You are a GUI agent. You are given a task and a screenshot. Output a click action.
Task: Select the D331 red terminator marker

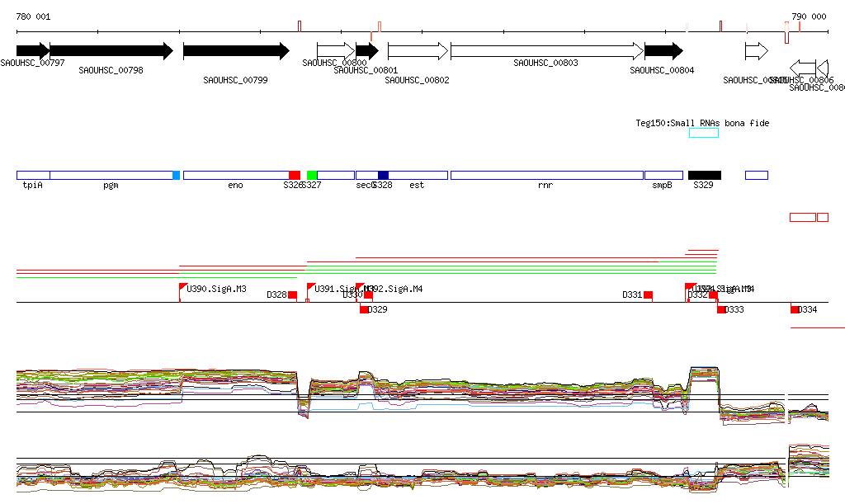pos(648,295)
